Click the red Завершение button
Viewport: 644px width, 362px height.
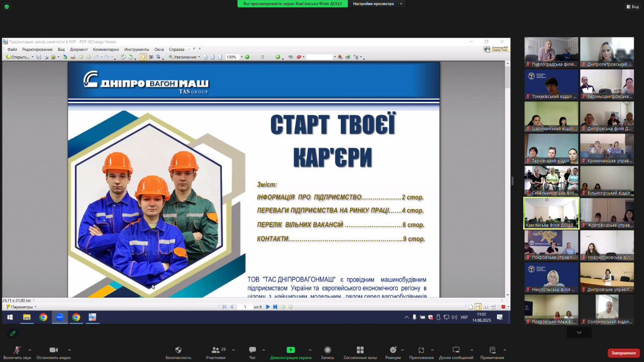click(624, 353)
